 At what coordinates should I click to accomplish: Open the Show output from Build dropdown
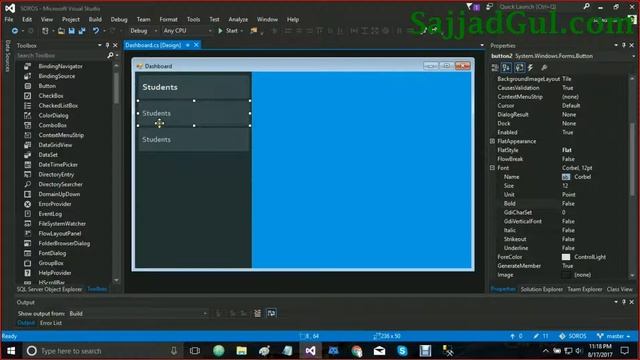click(138, 313)
